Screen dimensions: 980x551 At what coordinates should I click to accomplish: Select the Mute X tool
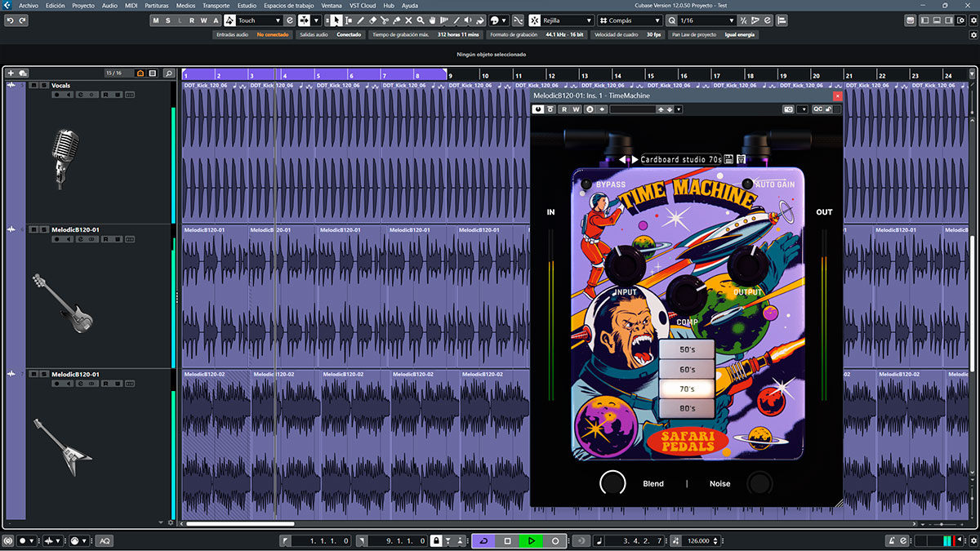click(x=408, y=20)
